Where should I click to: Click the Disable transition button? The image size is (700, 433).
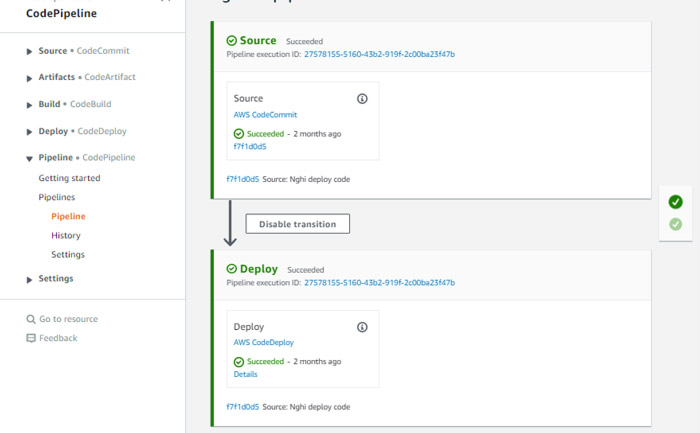click(298, 224)
